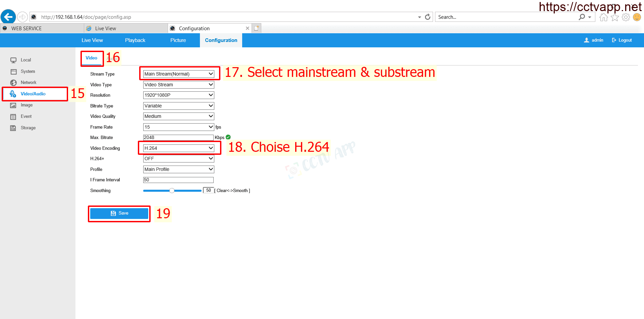This screenshot has height=319, width=644.
Task: Open the browser settings gear icon
Action: coord(626,17)
